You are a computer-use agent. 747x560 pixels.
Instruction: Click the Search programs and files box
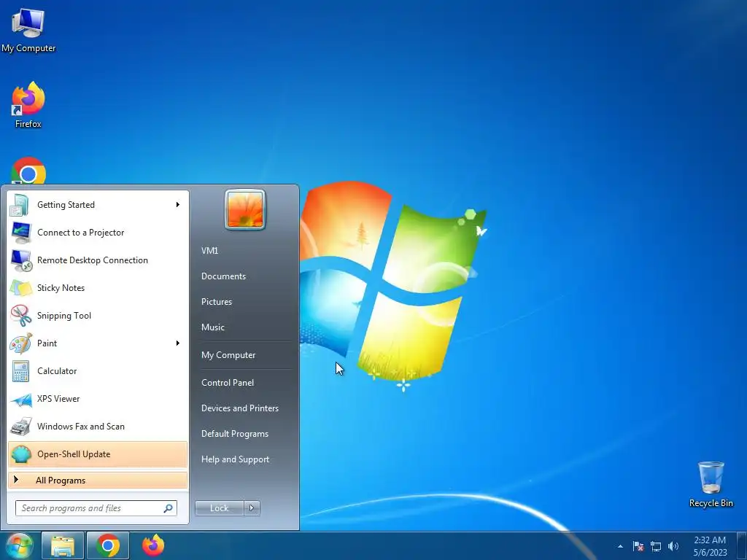[96, 508]
